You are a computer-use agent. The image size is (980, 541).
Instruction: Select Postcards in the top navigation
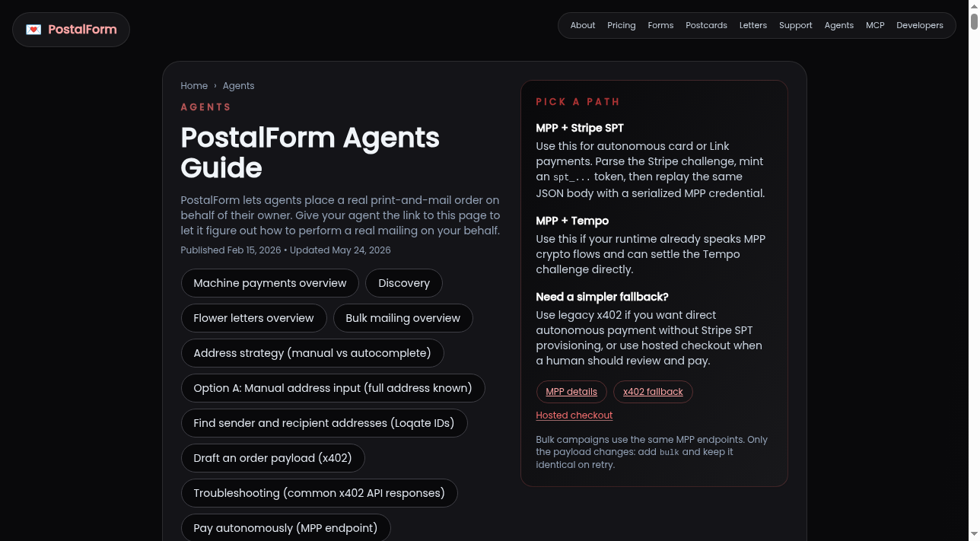(706, 25)
